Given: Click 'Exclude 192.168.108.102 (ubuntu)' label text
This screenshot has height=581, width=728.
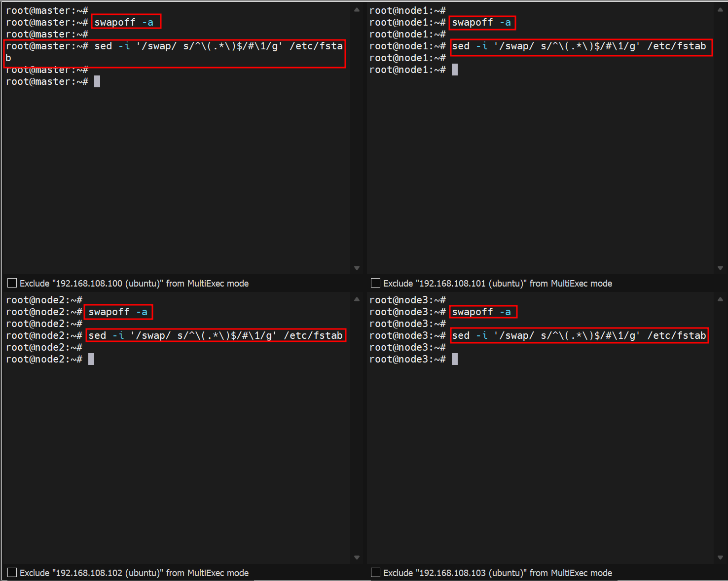Looking at the screenshot, I should (x=134, y=573).
